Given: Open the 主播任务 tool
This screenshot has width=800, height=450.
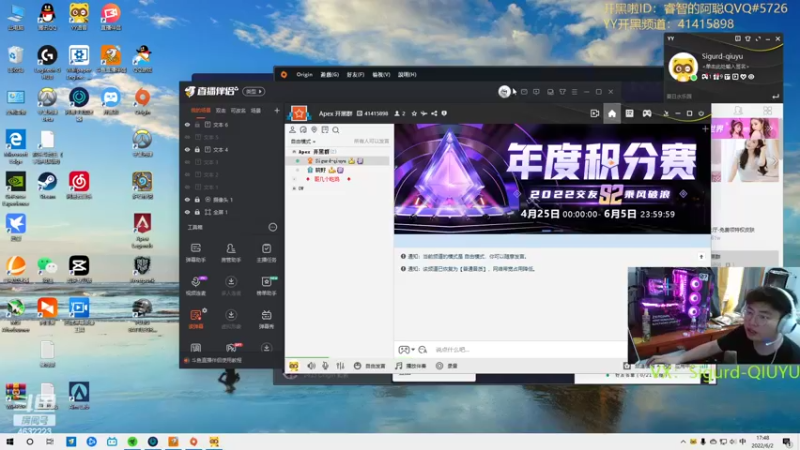Looking at the screenshot, I should (266, 253).
